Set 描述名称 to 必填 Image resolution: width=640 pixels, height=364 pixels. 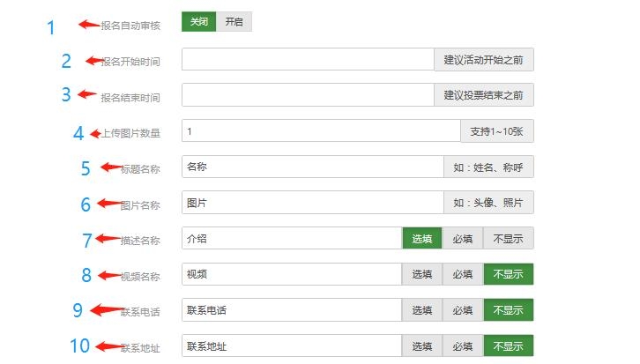463,238
